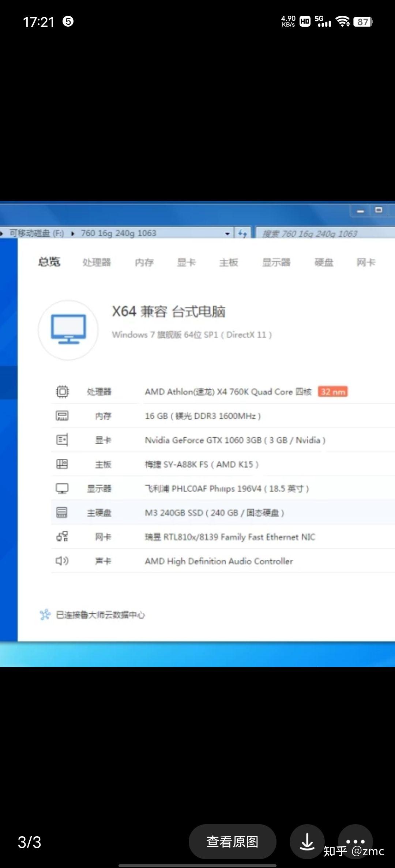
Task: Click the monitor icon in 显示器 row
Action: (62, 488)
